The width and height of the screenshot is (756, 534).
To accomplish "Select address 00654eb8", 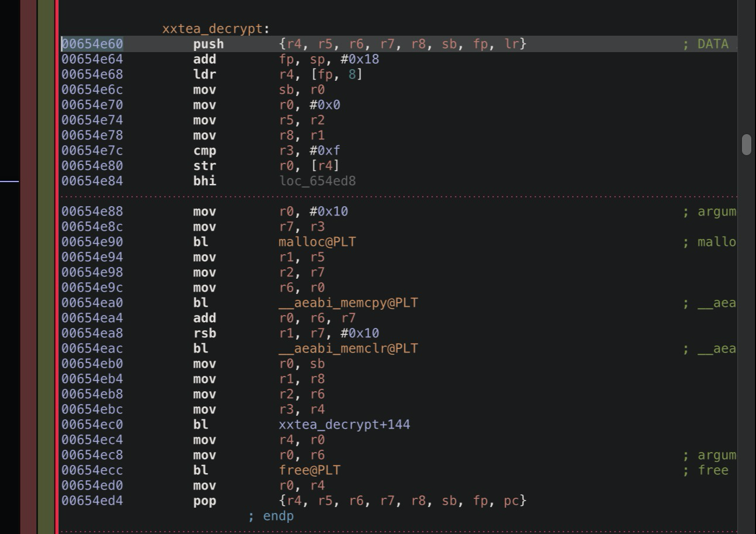I will 93,394.
